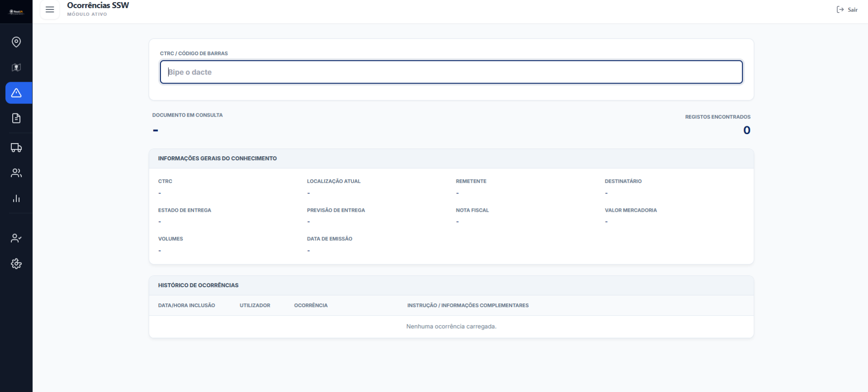Click the ESTADO DE ENTREGA label
Image resolution: width=868 pixels, height=392 pixels.
pyautogui.click(x=184, y=210)
